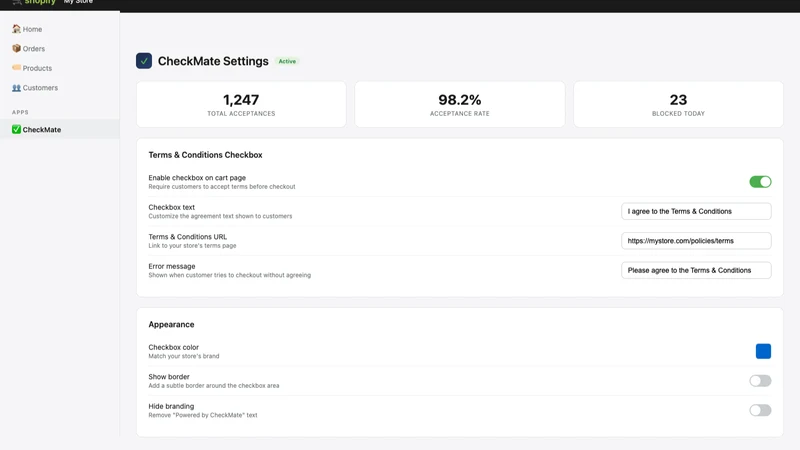Click the CheckMate green check icon in sidebar
This screenshot has height=450, width=800.
click(16, 129)
